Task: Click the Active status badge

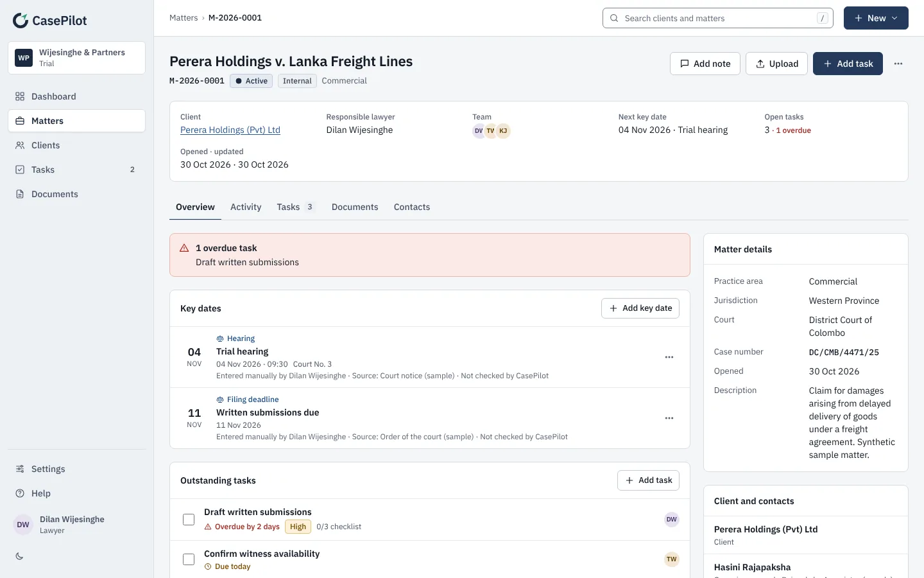Action: [x=252, y=81]
